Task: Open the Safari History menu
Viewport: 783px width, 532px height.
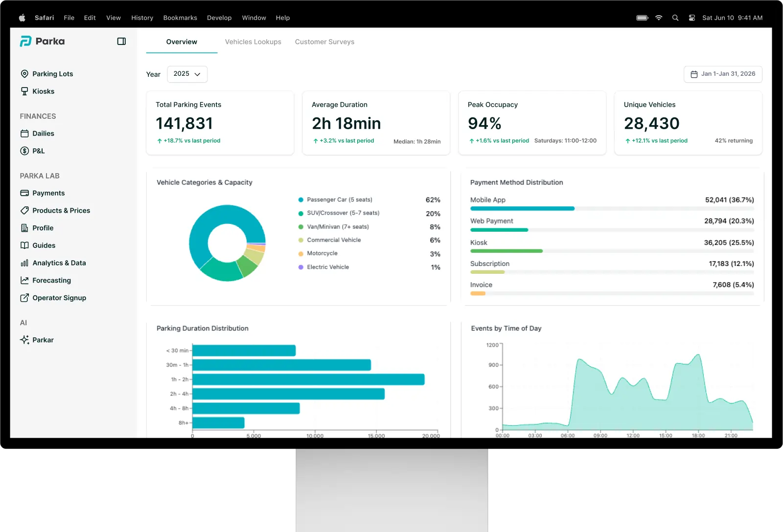Action: click(x=142, y=18)
